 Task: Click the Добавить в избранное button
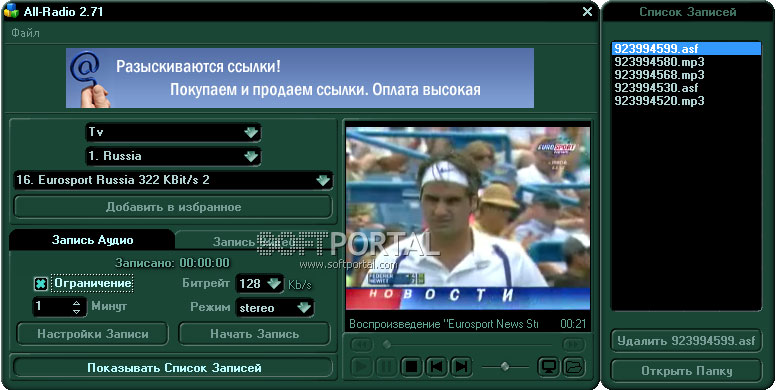pyautogui.click(x=173, y=207)
